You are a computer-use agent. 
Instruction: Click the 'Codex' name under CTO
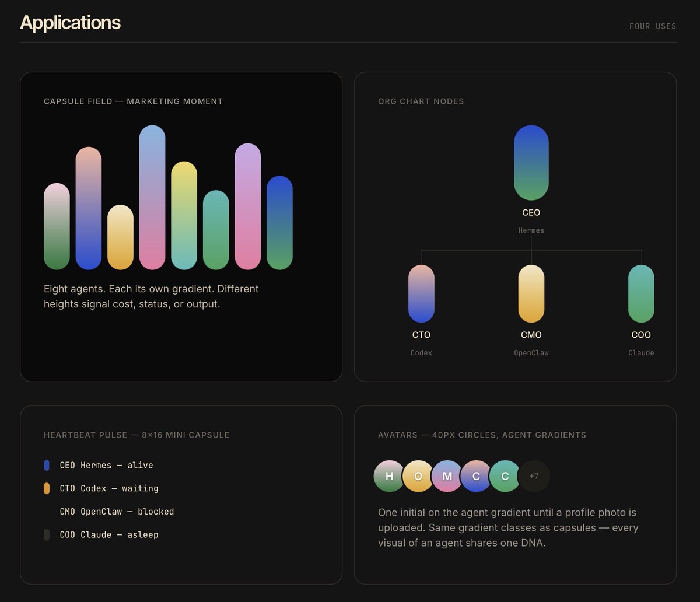point(421,353)
